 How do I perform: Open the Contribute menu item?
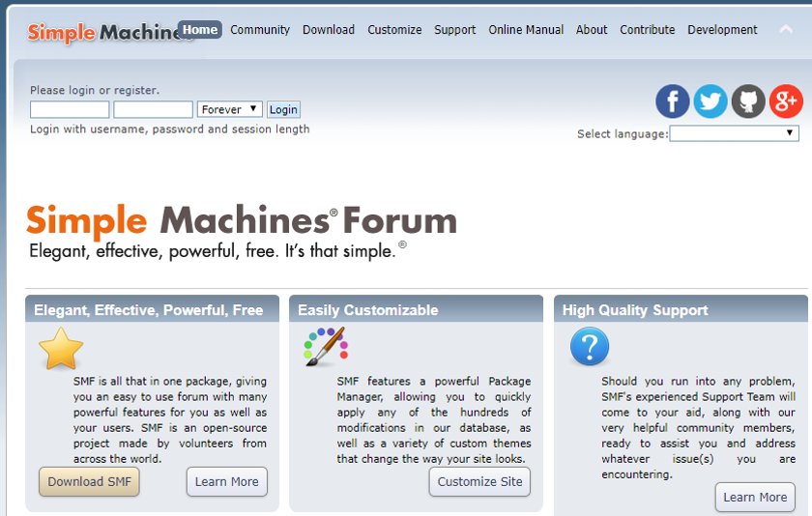click(648, 30)
